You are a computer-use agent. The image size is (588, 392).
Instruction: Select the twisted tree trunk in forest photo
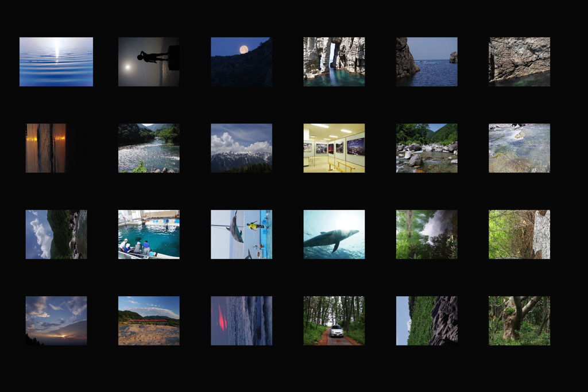click(x=519, y=320)
